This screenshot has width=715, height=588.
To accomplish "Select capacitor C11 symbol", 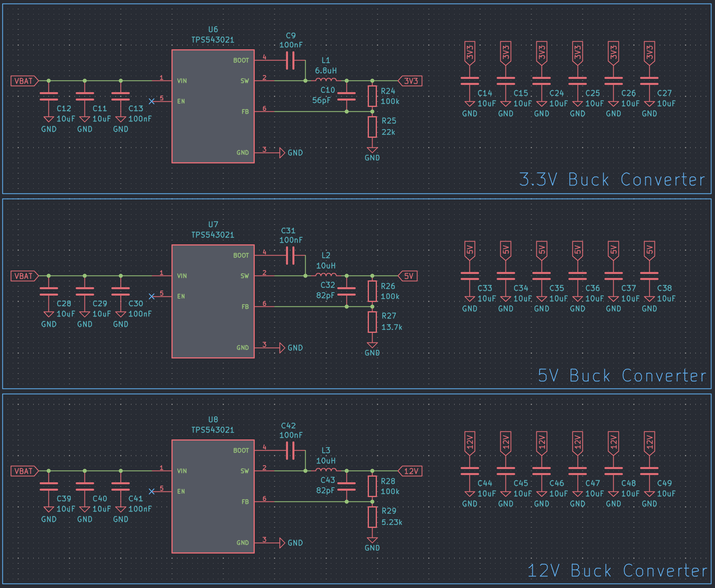I will coord(85,97).
